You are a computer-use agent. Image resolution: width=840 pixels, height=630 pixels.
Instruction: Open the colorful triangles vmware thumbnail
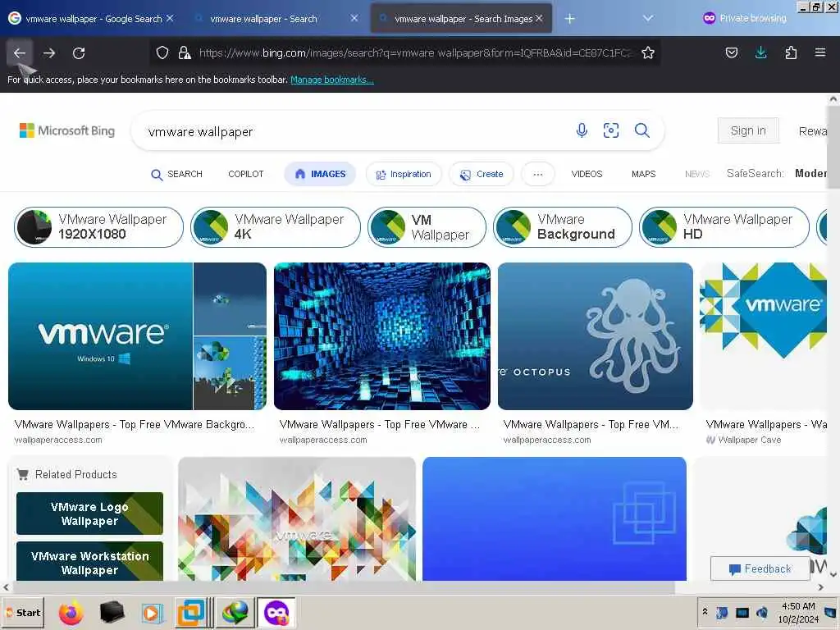297,518
